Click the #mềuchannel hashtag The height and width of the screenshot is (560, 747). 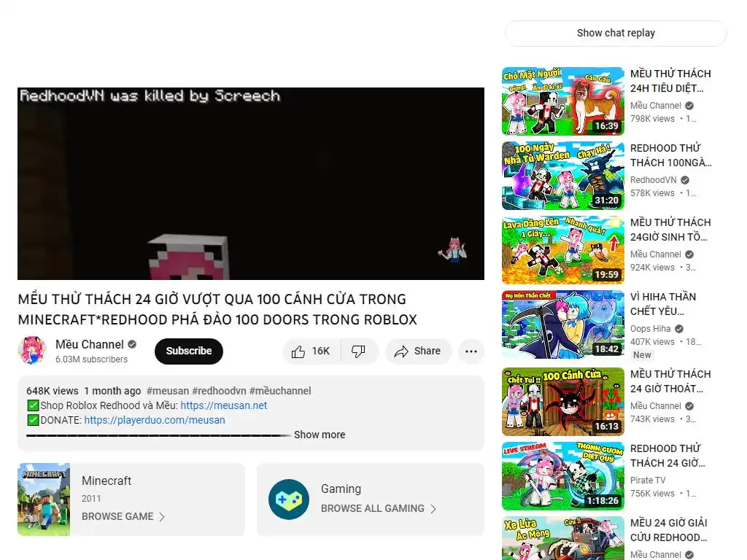(x=280, y=391)
